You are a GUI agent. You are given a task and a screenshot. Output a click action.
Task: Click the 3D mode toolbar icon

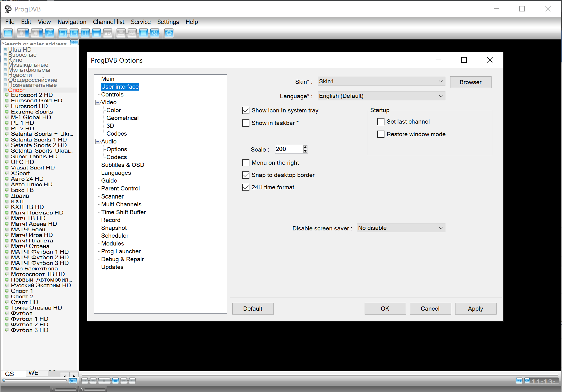[108, 33]
